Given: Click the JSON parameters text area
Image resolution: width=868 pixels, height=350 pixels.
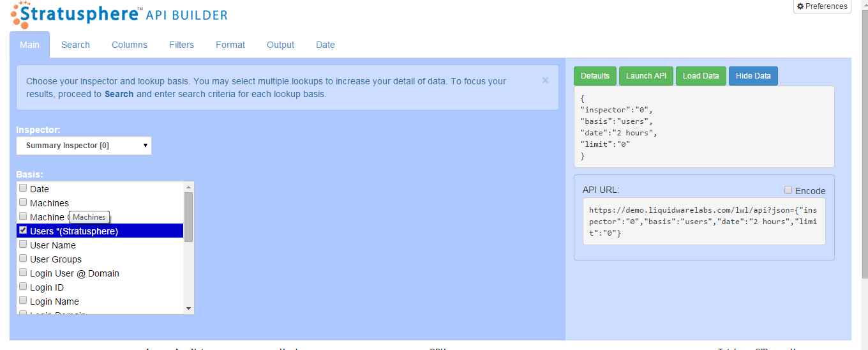Looking at the screenshot, I should [704, 127].
